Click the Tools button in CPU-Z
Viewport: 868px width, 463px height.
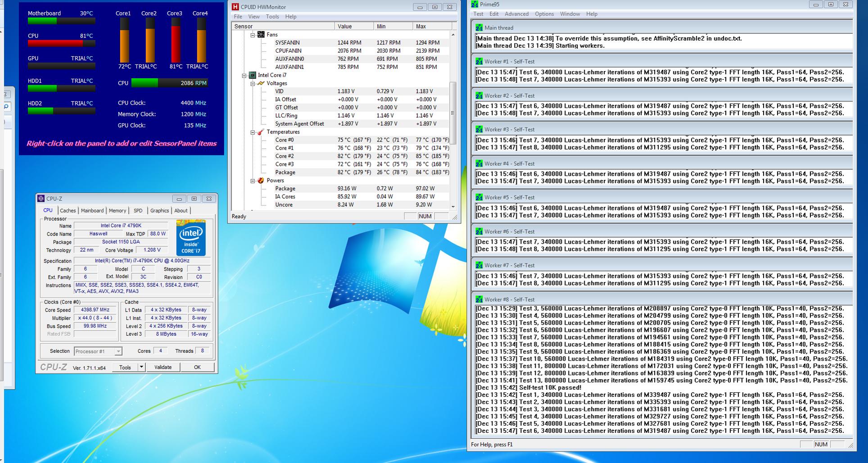[x=125, y=367]
